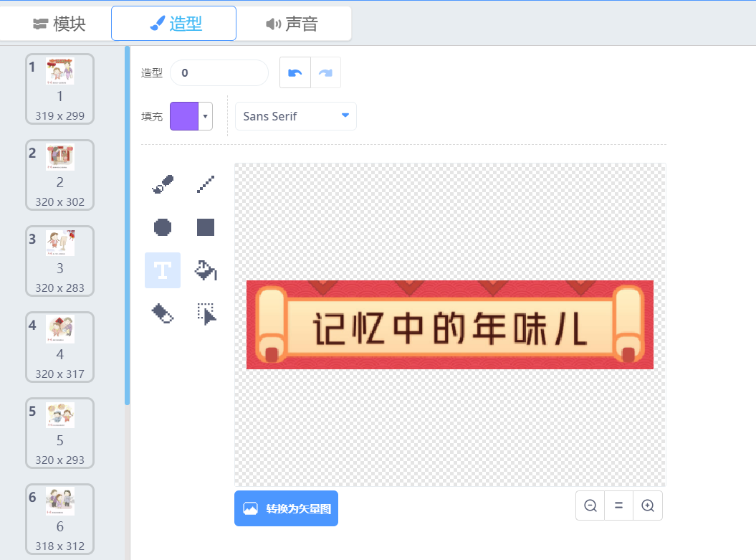Select the Eraser tool
The width and height of the screenshot is (756, 560).
[163, 313]
